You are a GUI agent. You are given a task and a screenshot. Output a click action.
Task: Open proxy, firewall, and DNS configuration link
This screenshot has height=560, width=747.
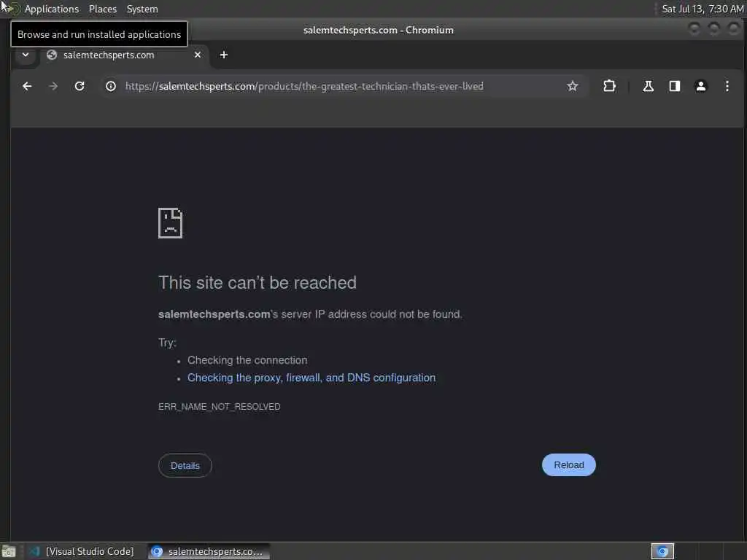311,378
